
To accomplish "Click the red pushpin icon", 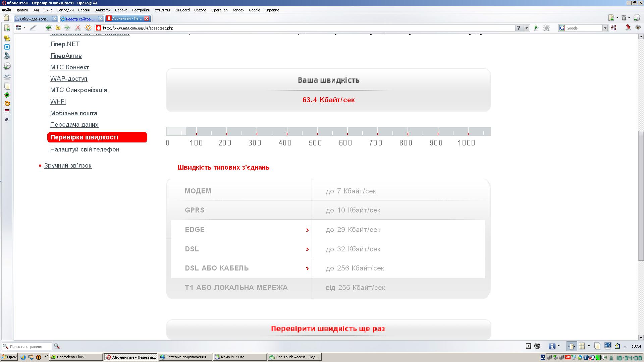I will [x=628, y=28].
